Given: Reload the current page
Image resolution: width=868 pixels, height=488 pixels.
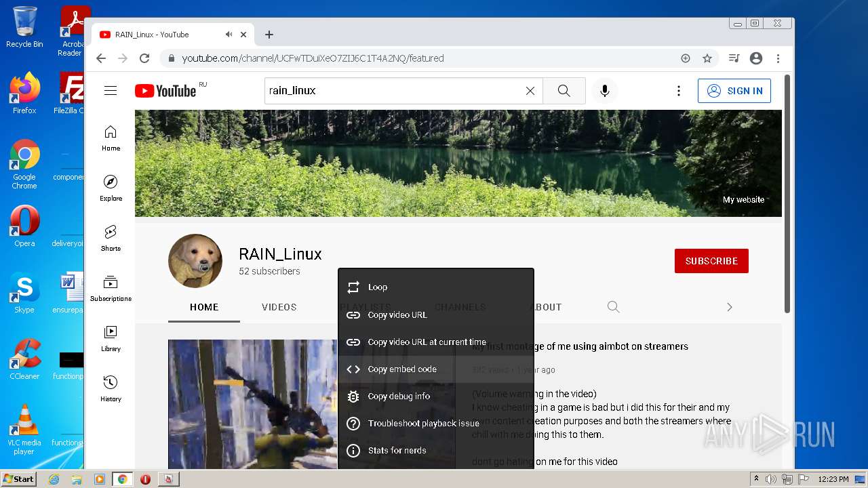Looking at the screenshot, I should pos(144,58).
